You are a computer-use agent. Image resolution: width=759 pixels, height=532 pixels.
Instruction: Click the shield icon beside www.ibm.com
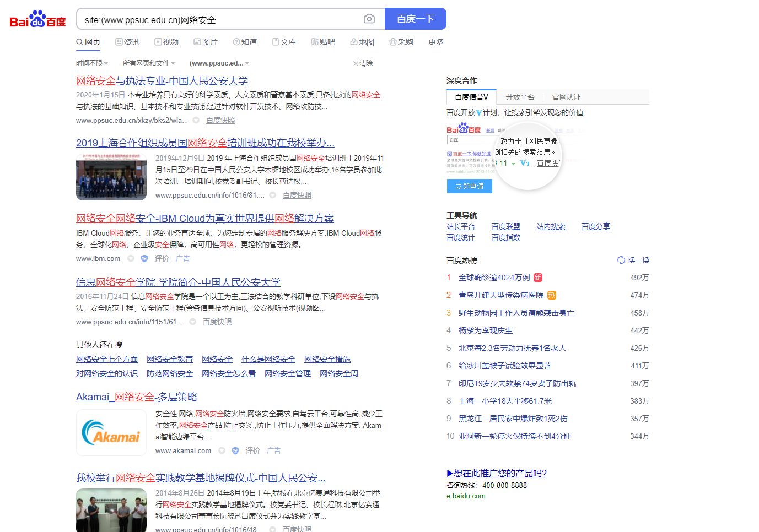point(144,259)
